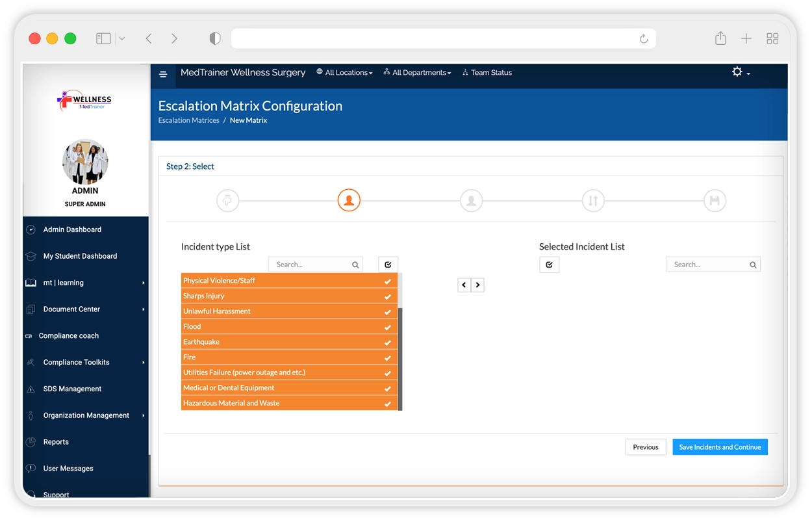Screen dimensions: 812x520
Task: Click the save step icon in wizard
Action: (715, 201)
